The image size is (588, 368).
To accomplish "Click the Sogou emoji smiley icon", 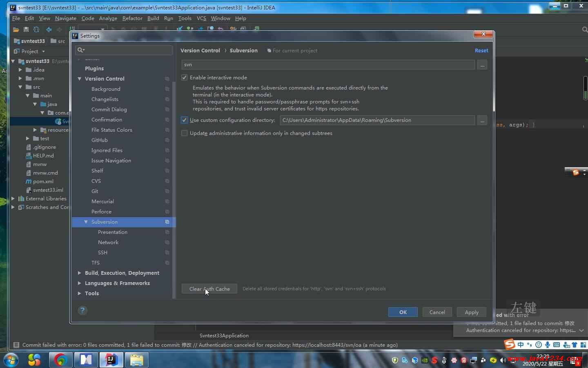I will [539, 345].
